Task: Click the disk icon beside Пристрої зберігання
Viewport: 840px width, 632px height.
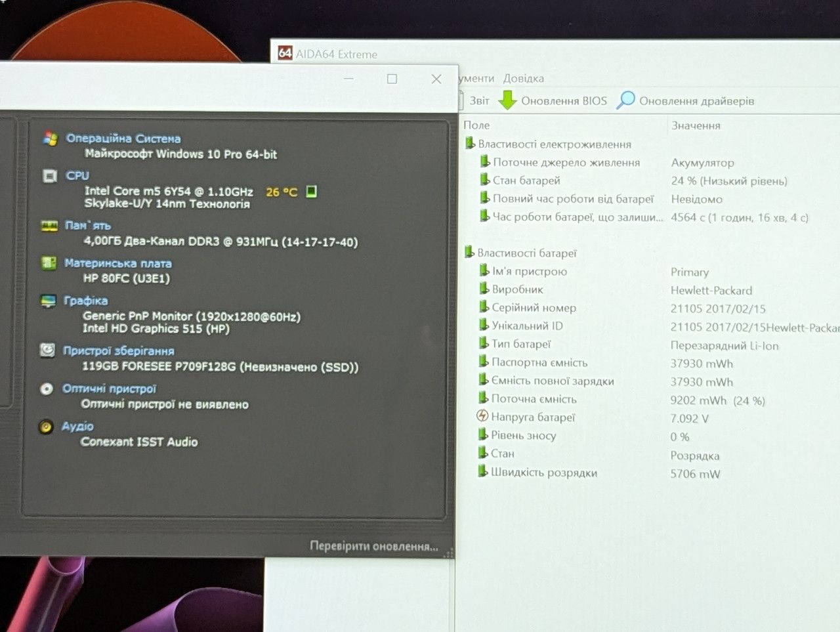Action: 47,350
